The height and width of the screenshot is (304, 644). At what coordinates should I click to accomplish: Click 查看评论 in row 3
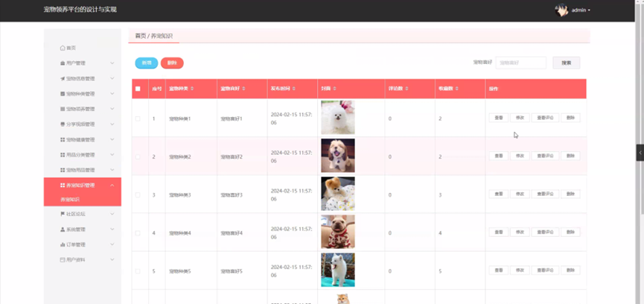(x=546, y=194)
